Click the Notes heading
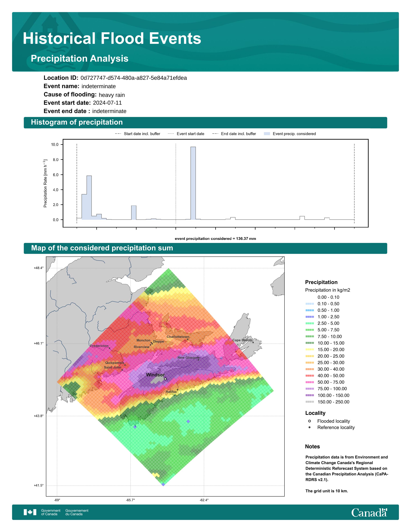 (312, 447)
